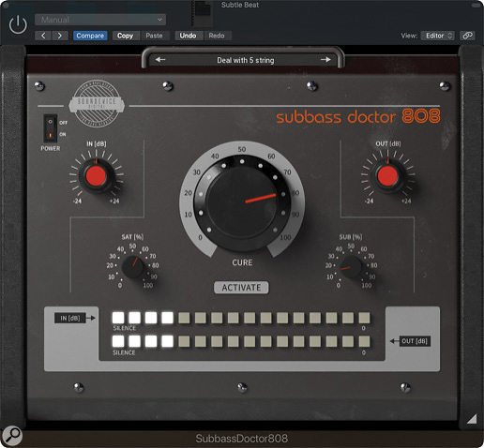Click the Paste button
The image size is (484, 448).
(154, 36)
